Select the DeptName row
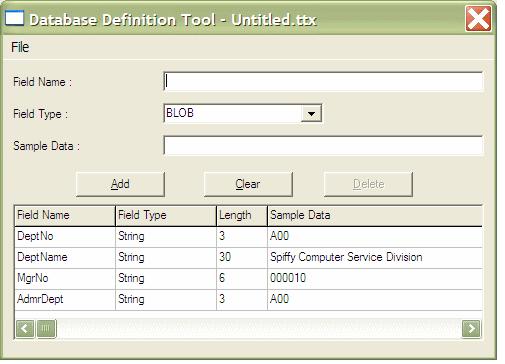The height and width of the screenshot is (364, 505). pyautogui.click(x=249, y=258)
